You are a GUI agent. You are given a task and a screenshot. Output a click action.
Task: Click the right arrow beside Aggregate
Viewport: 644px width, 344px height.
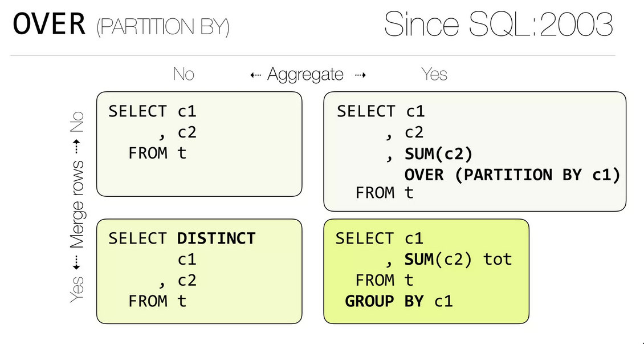pyautogui.click(x=360, y=75)
